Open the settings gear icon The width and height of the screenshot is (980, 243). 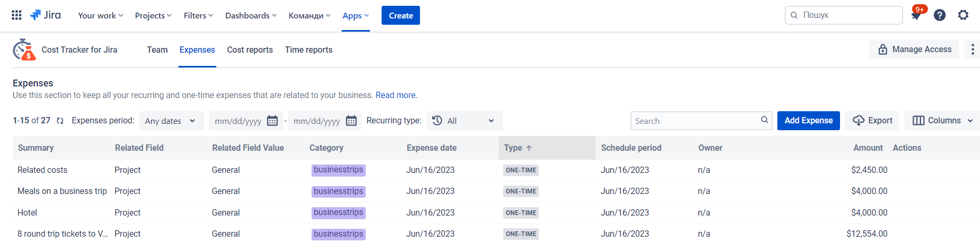[x=963, y=15]
